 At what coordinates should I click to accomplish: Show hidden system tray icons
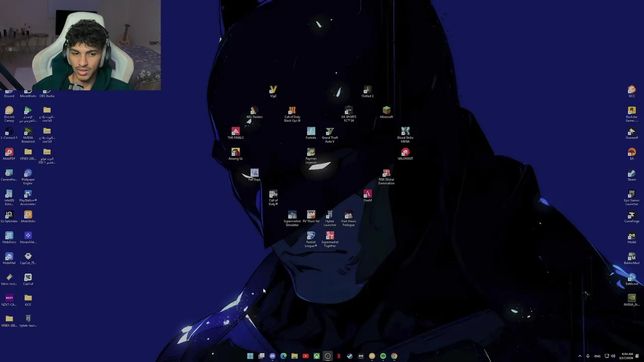tap(580, 356)
